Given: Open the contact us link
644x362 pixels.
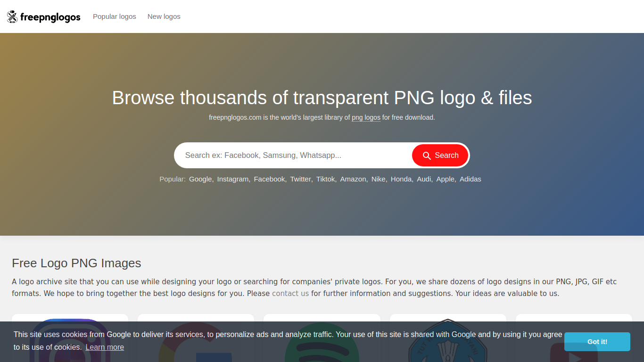Looking at the screenshot, I should click(x=290, y=293).
